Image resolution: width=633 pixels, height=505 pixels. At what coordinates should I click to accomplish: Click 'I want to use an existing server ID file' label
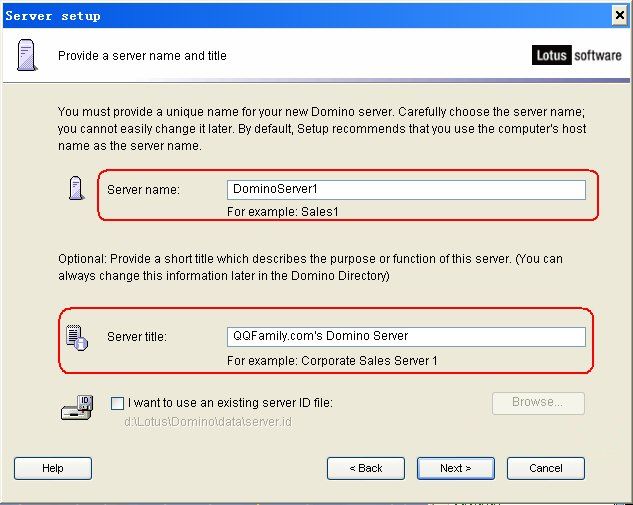(230, 403)
